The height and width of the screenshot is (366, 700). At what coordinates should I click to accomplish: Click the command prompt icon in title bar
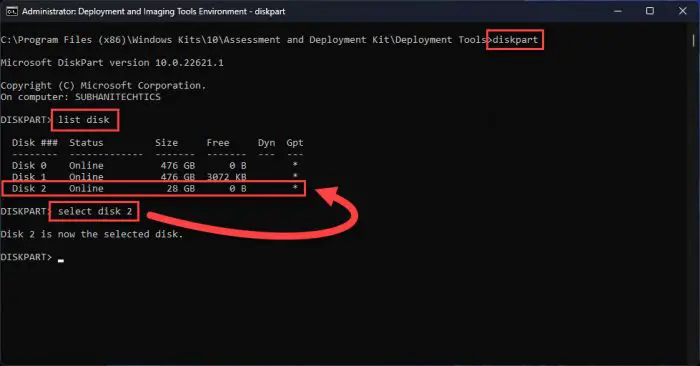(12, 11)
